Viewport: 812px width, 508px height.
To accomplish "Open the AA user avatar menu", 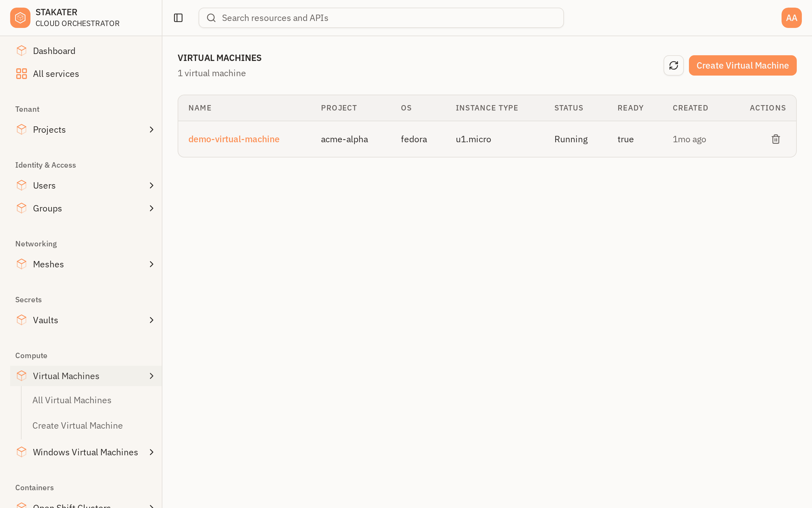I will [x=791, y=18].
